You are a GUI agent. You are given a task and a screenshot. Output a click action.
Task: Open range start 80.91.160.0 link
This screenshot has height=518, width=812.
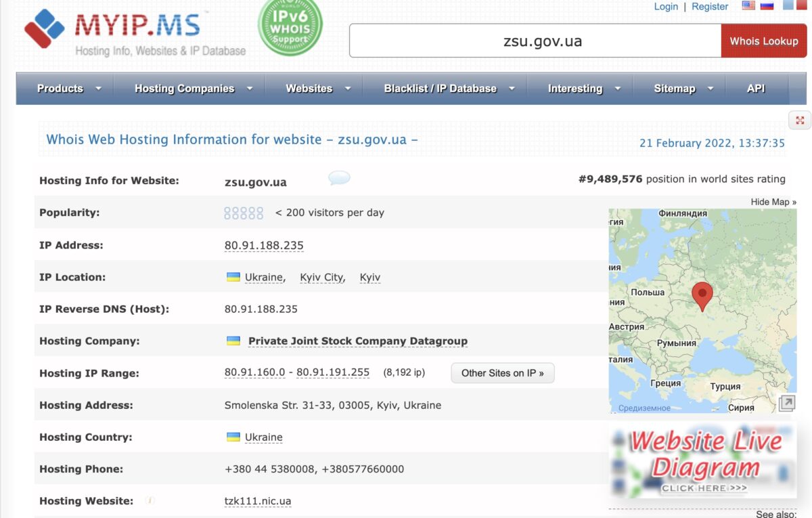[x=255, y=372]
